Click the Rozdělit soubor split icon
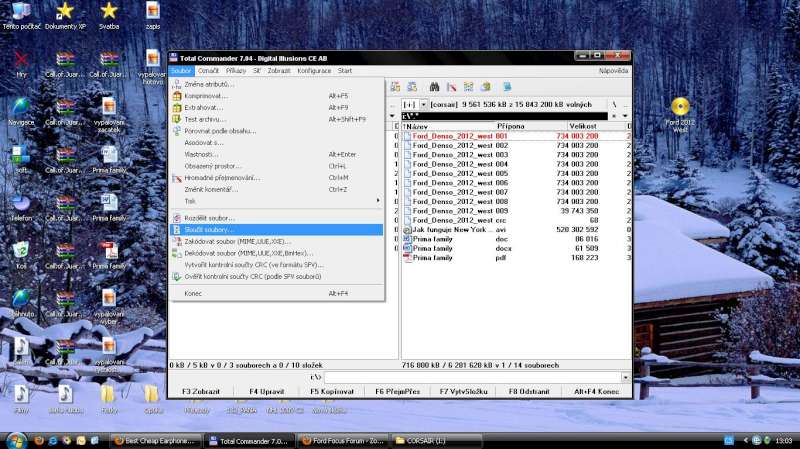The height and width of the screenshot is (449, 800). pyautogui.click(x=177, y=217)
